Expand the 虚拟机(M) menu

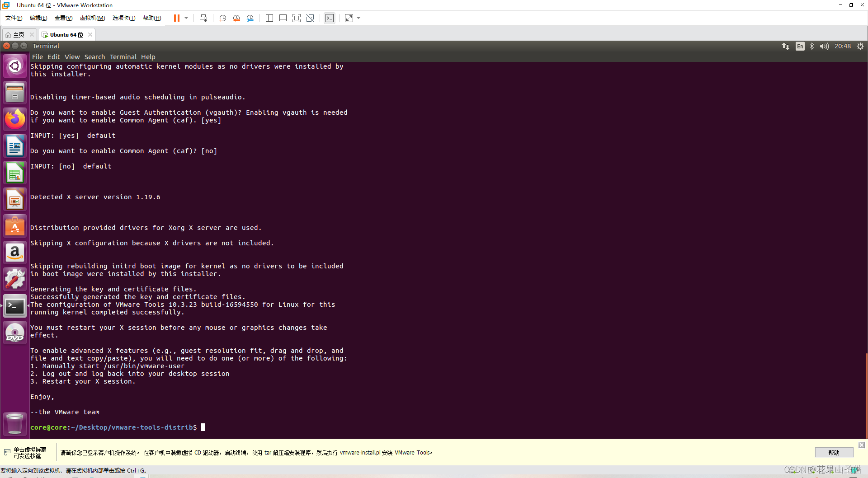click(x=92, y=18)
